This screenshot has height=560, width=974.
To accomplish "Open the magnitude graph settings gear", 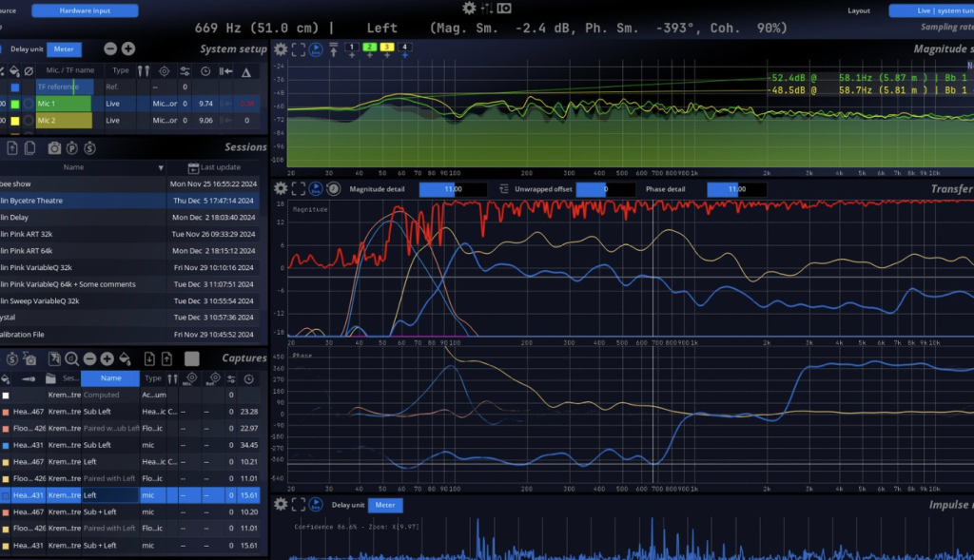I will 281,48.
